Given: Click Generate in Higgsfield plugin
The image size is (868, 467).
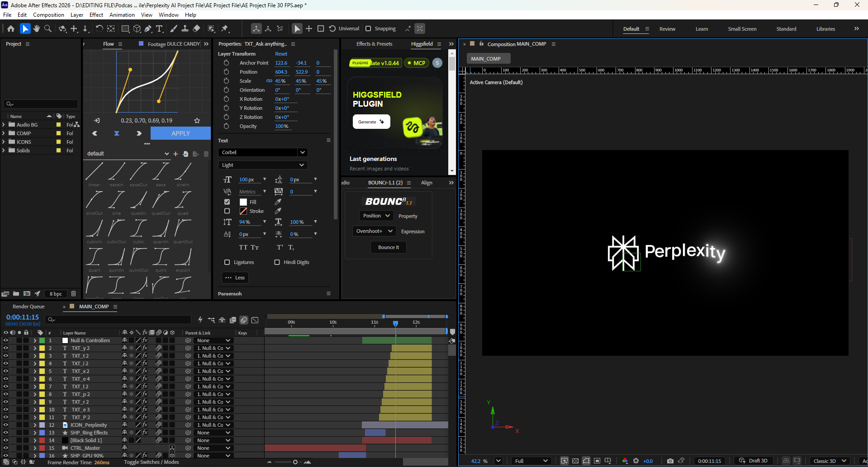Looking at the screenshot, I should click(371, 122).
